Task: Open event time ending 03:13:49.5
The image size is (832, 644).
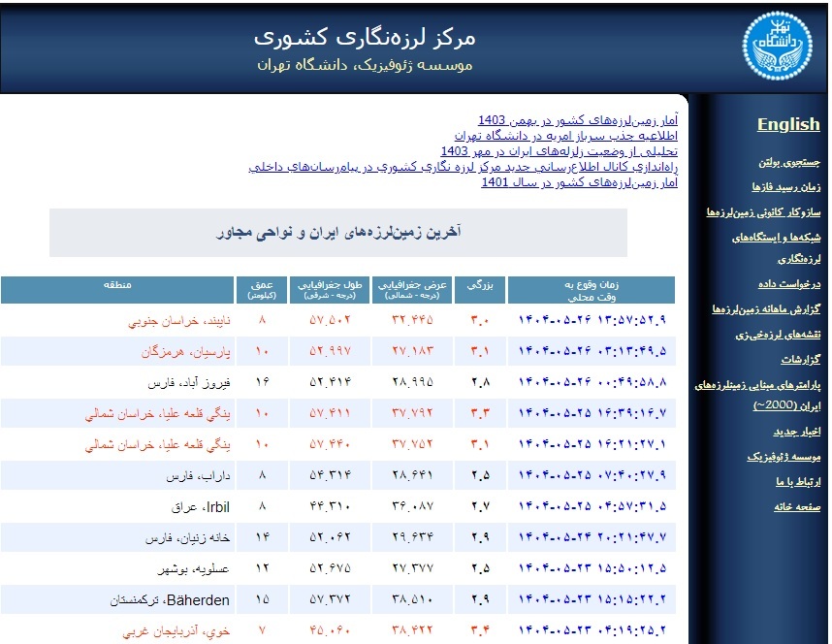Action: [592, 351]
